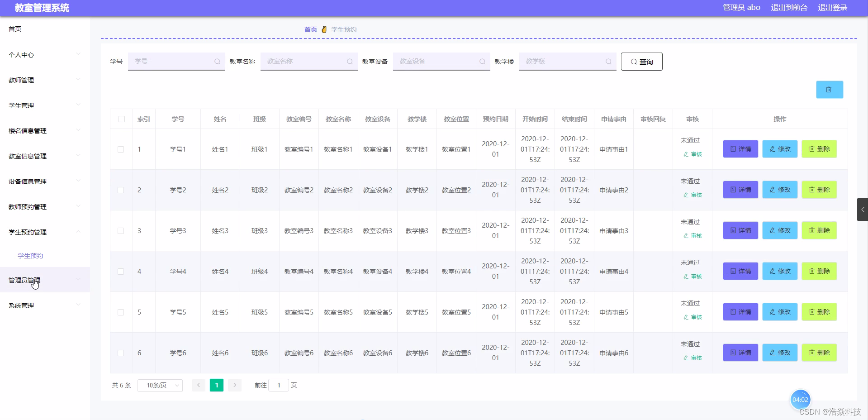Click the next page arrow in pagination
Image resolution: width=868 pixels, height=420 pixels.
coord(235,385)
